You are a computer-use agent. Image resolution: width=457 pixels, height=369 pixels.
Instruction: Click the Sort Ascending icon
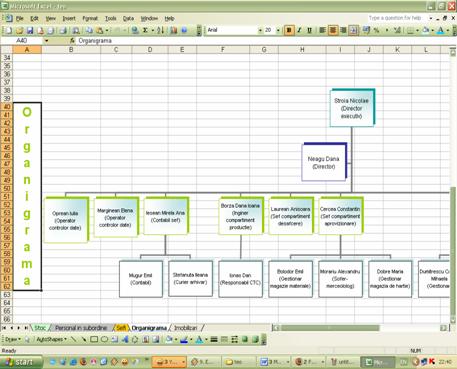(160, 30)
